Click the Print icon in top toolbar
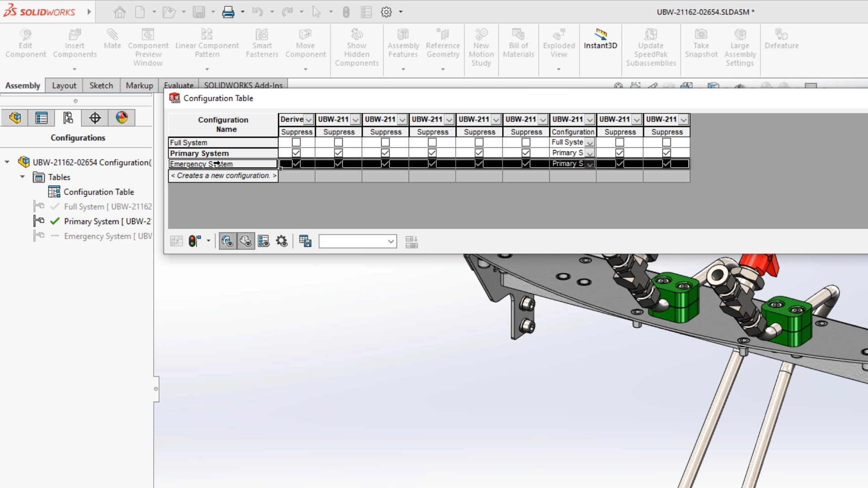The height and width of the screenshot is (488, 868). tap(228, 12)
